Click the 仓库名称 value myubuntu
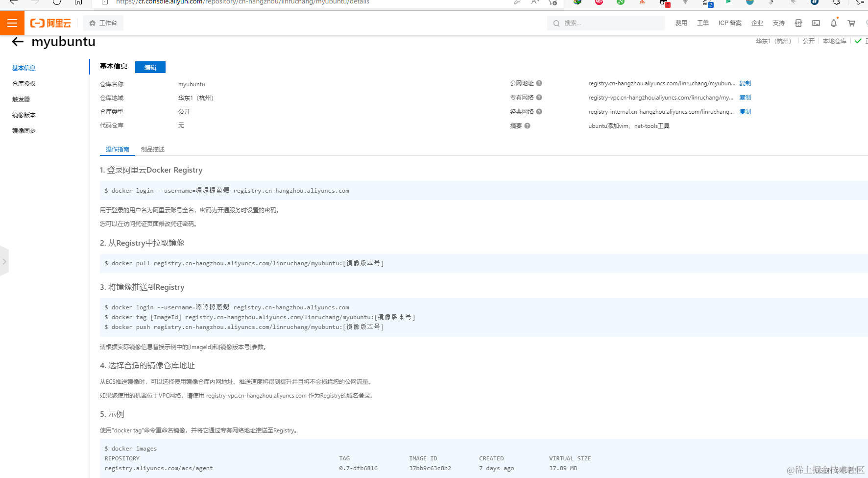Viewport: 868px width, 478px height. click(x=192, y=84)
